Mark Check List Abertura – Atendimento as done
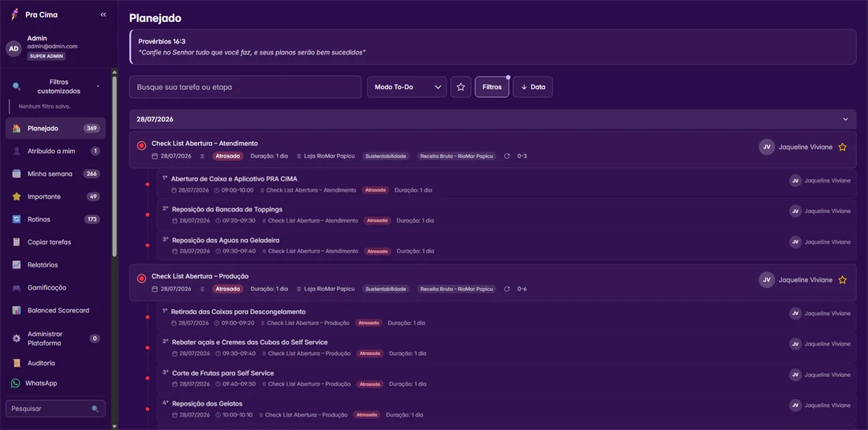 tap(141, 145)
